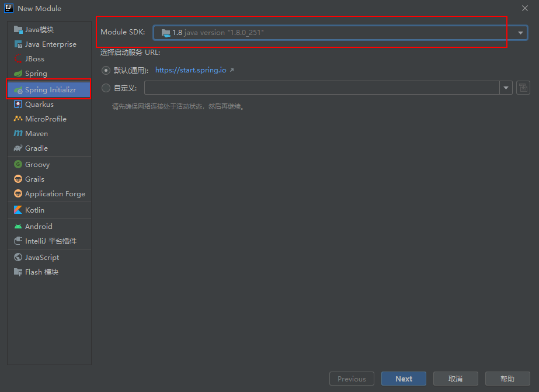539x392 pixels.
Task: Choose Quarkus module type
Action: click(49, 104)
